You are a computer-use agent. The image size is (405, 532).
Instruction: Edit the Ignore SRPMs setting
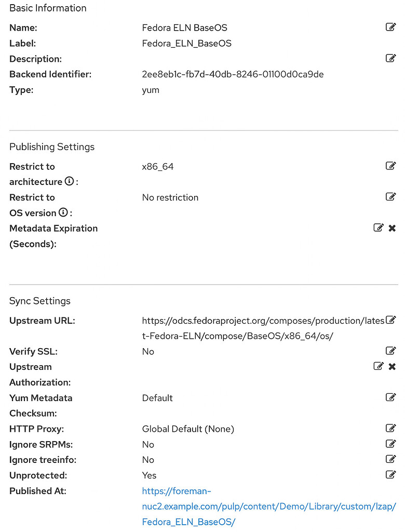pyautogui.click(x=391, y=443)
